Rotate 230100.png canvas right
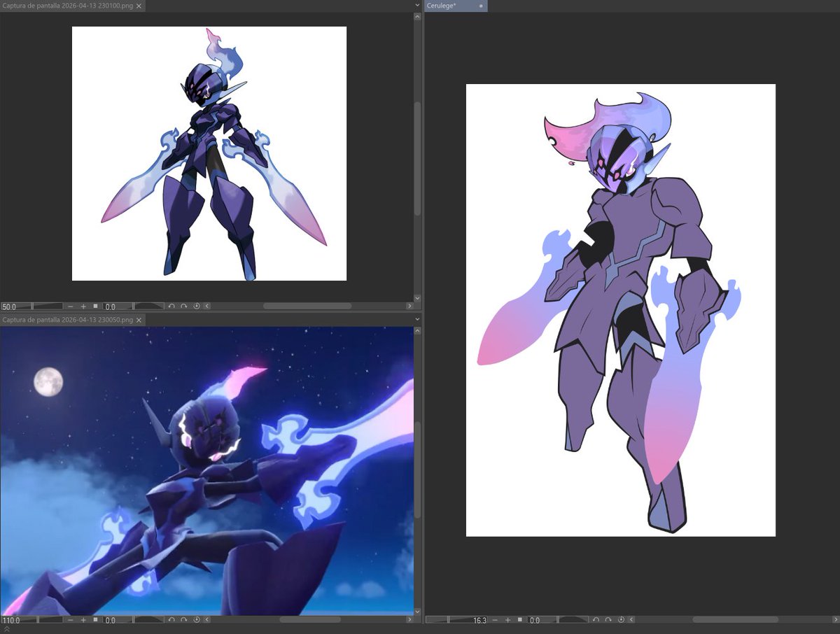 click(x=184, y=306)
